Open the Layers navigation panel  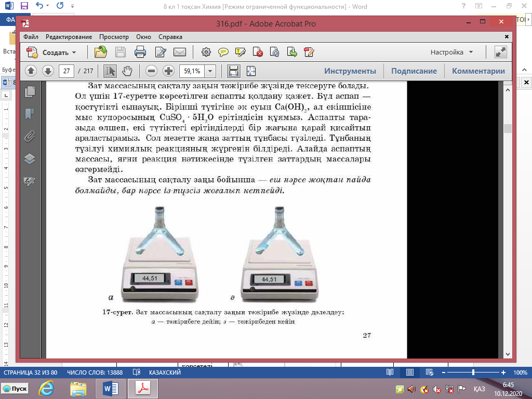[30, 159]
